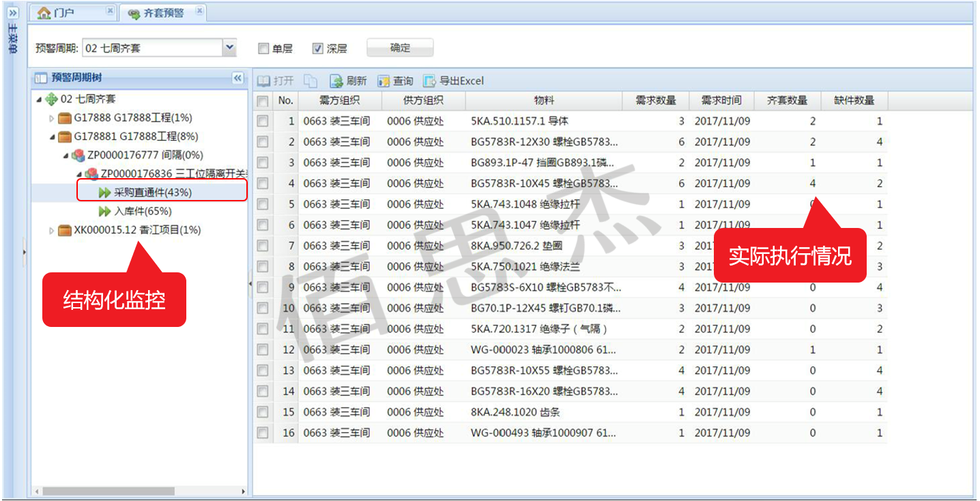
Task: Click the 采购直通件 green arrow icon
Action: pyautogui.click(x=104, y=193)
